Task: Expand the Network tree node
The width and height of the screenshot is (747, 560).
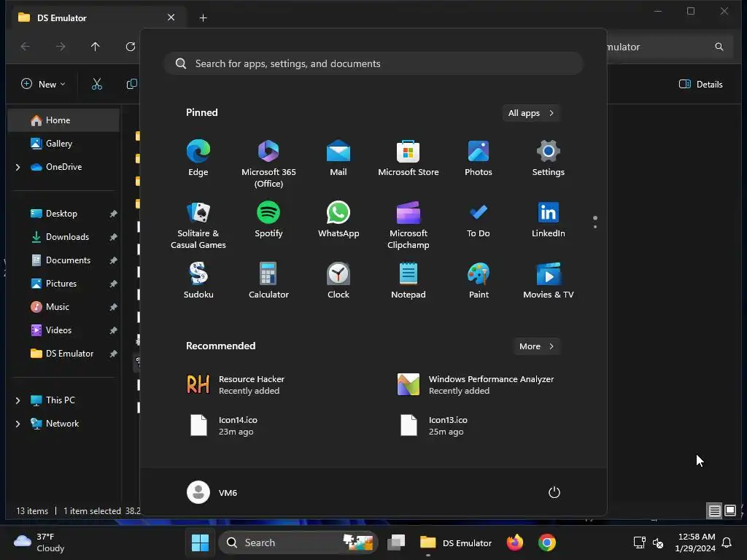Action: [x=18, y=424]
